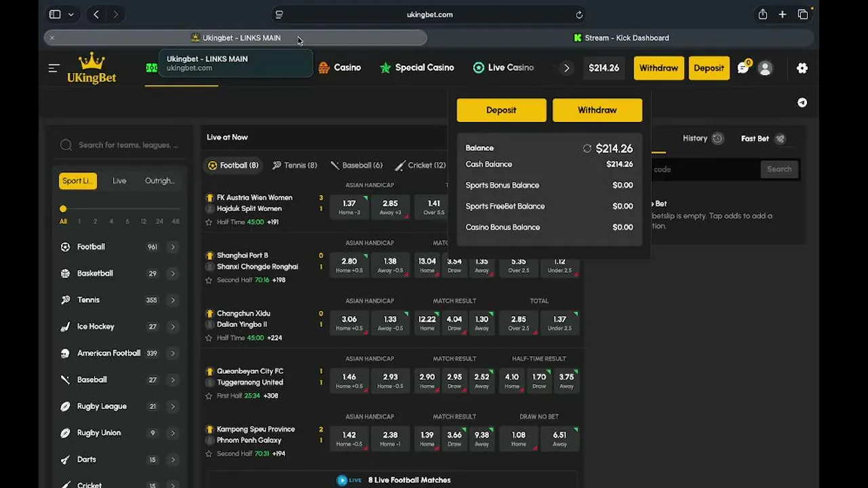Close the Ukingbet Safari tab
868x488 pixels.
click(x=52, y=38)
